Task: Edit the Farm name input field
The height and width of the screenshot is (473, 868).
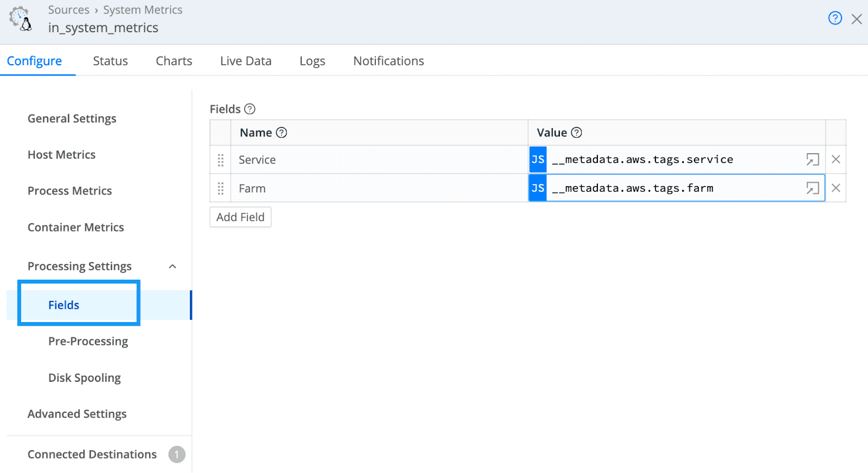Action: (379, 188)
